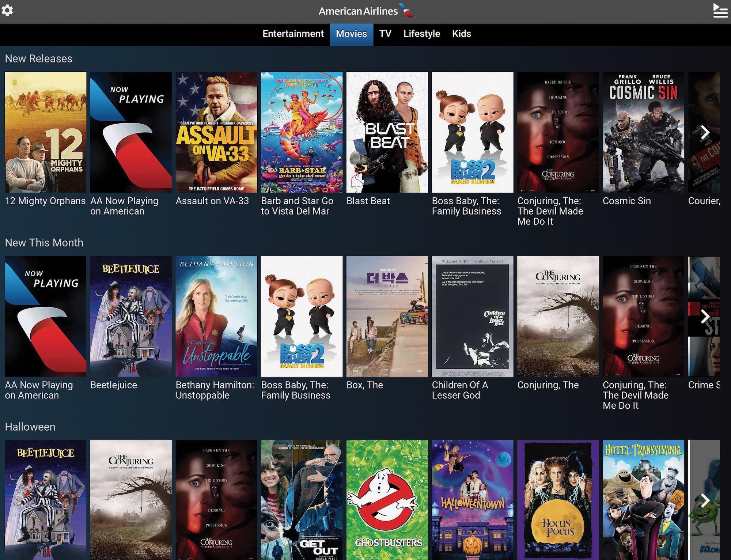Image resolution: width=731 pixels, height=560 pixels.
Task: Open AA Now Playing poster in New Releases
Action: pyautogui.click(x=131, y=132)
